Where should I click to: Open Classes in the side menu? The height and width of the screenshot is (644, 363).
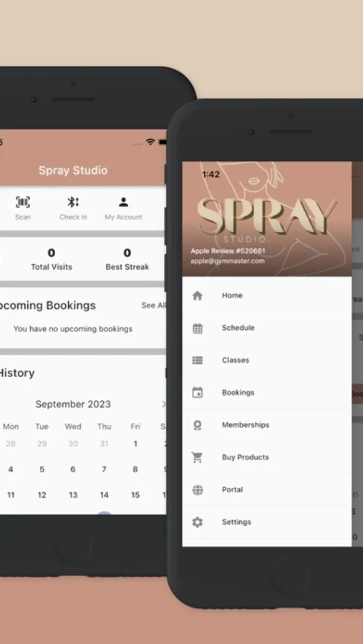267,360
